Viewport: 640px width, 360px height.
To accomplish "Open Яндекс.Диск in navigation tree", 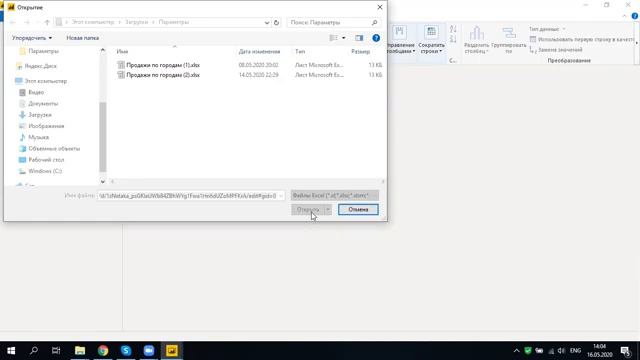I will click(x=40, y=66).
